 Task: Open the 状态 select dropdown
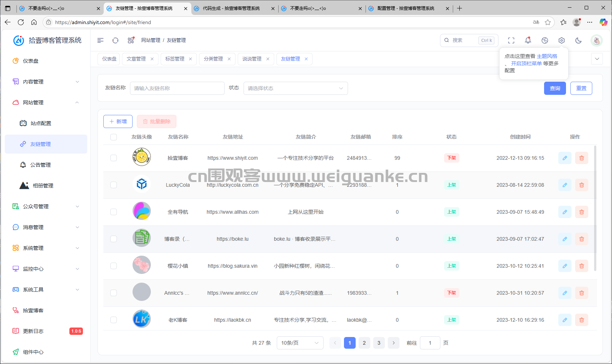click(x=295, y=88)
